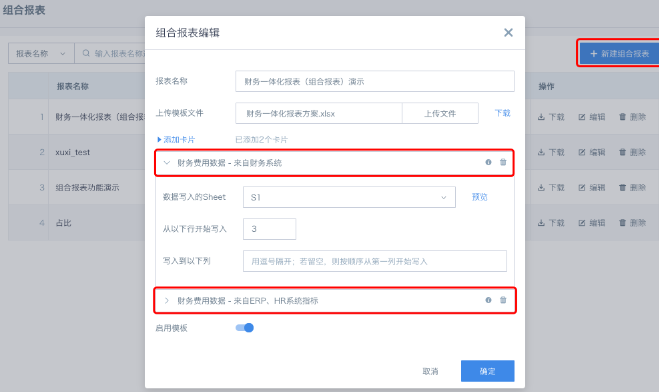The width and height of the screenshot is (659, 392).
Task: Download the xuxi_test report
Action: coord(551,152)
